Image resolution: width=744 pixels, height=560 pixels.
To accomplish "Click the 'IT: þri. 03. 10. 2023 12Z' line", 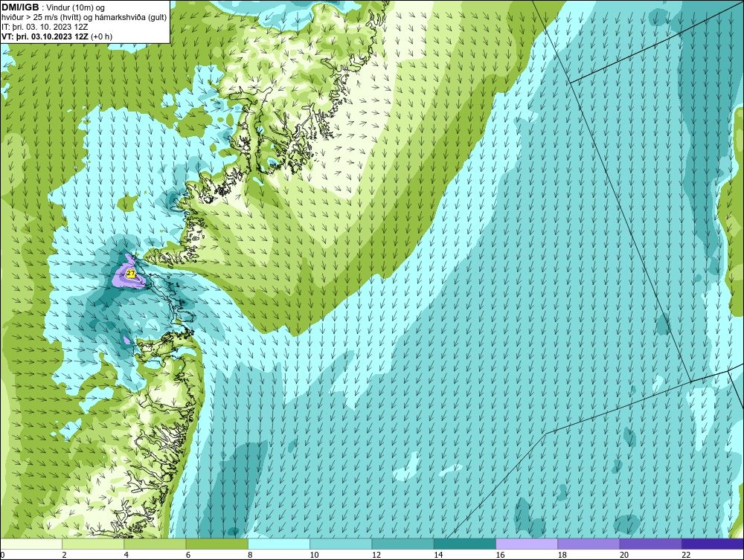I will point(45,27).
